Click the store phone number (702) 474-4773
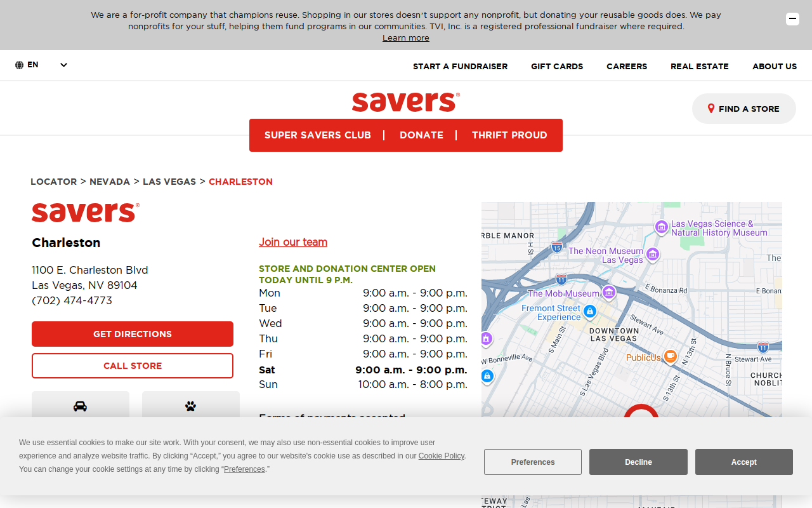Screen dimensions: 812x508 click(72, 301)
